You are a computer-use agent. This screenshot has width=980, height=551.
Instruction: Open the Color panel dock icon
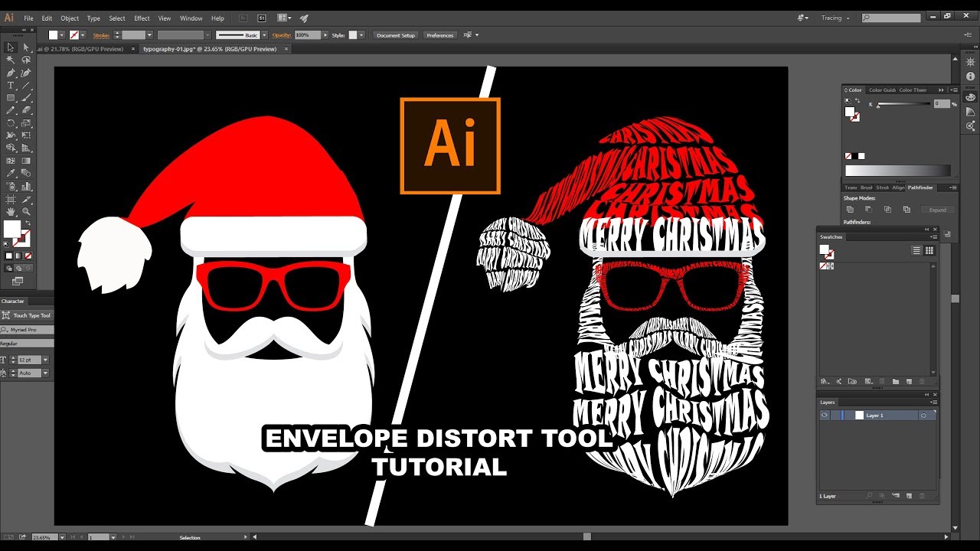click(x=971, y=97)
